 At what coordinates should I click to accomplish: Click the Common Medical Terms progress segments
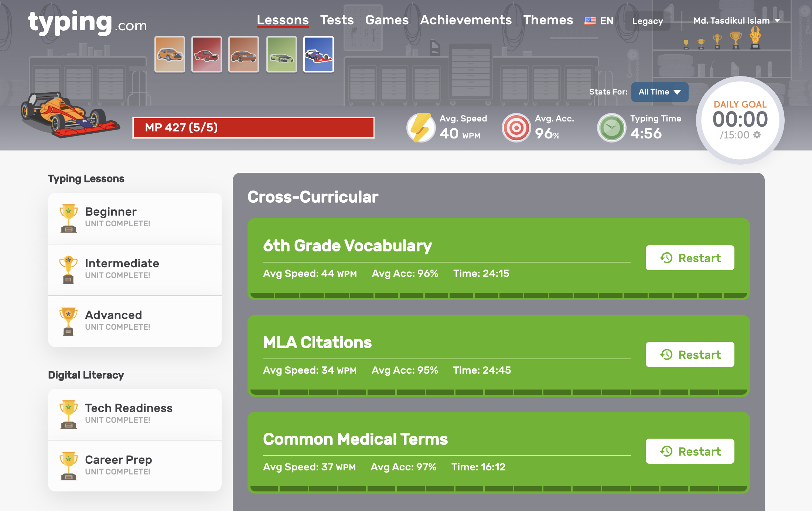point(499,489)
